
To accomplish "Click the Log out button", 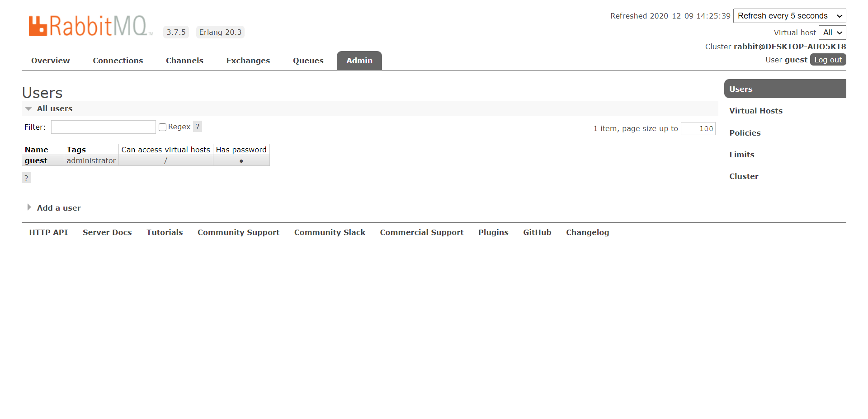I will click(x=828, y=60).
